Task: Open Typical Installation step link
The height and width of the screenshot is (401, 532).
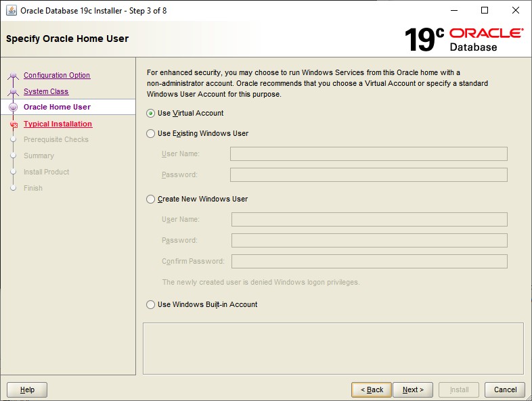Action: click(x=58, y=124)
